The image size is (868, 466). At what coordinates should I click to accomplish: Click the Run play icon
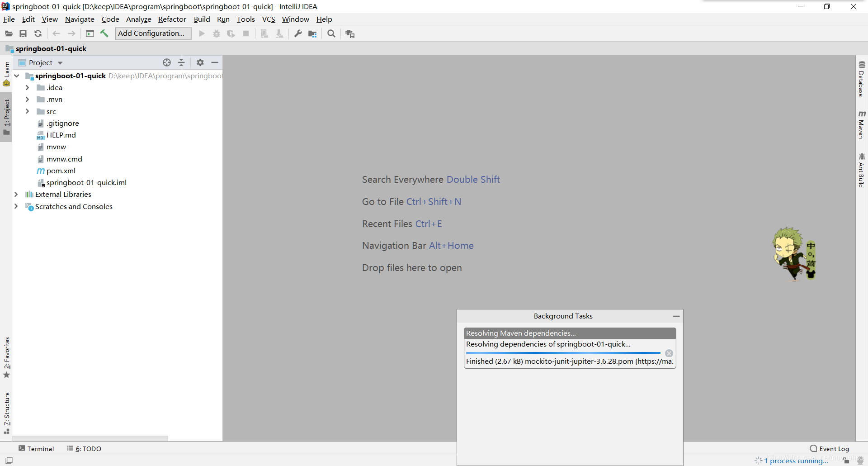click(x=202, y=33)
